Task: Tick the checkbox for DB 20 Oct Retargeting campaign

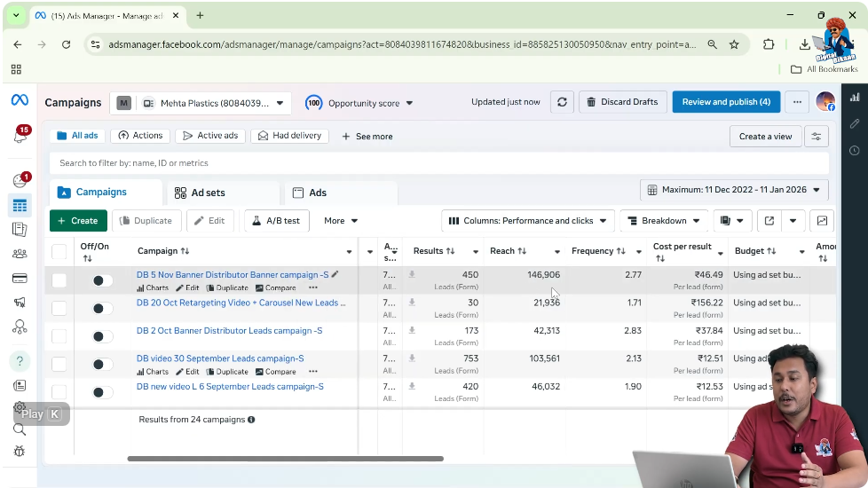Action: [59, 308]
